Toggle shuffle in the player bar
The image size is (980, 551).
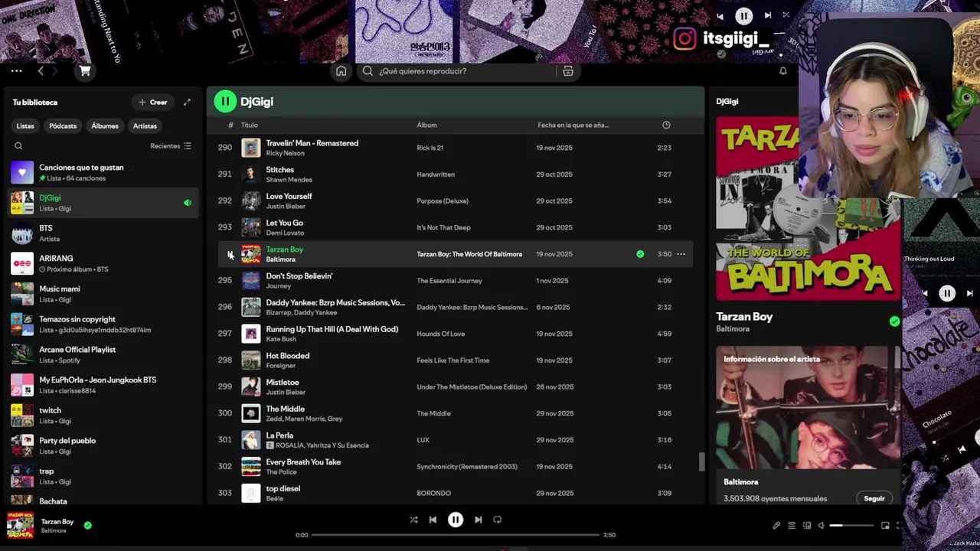click(x=413, y=520)
